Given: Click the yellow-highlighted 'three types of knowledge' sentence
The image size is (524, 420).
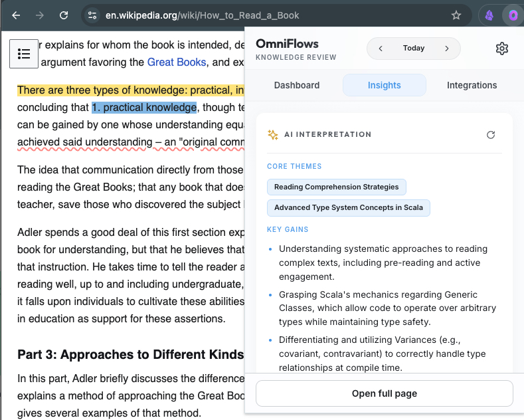Looking at the screenshot, I should pyautogui.click(x=131, y=90).
